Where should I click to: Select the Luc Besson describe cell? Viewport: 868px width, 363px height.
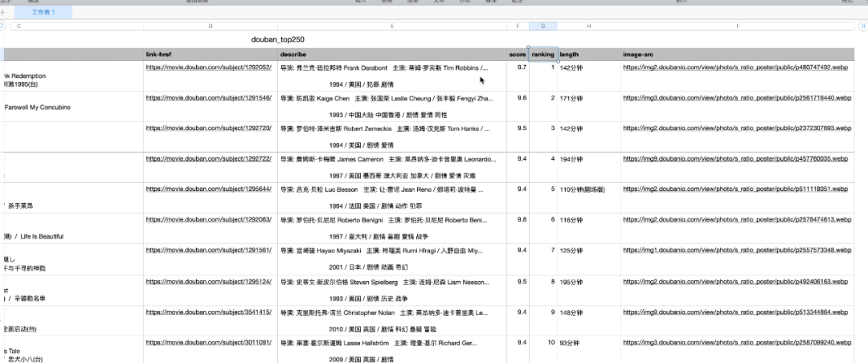pos(392,198)
